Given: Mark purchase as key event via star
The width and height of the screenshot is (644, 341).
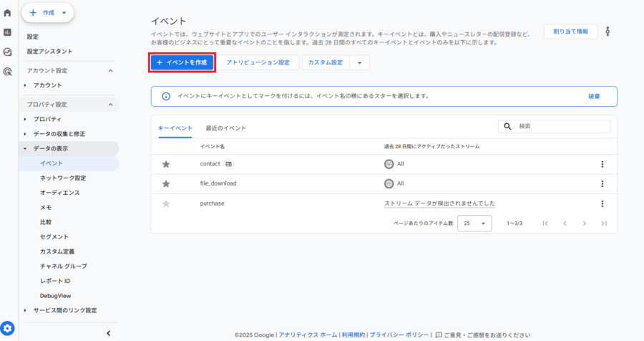Looking at the screenshot, I should click(166, 203).
